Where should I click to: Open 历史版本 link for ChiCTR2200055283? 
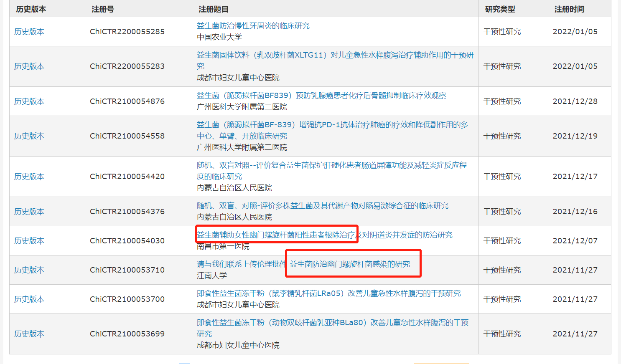point(29,66)
